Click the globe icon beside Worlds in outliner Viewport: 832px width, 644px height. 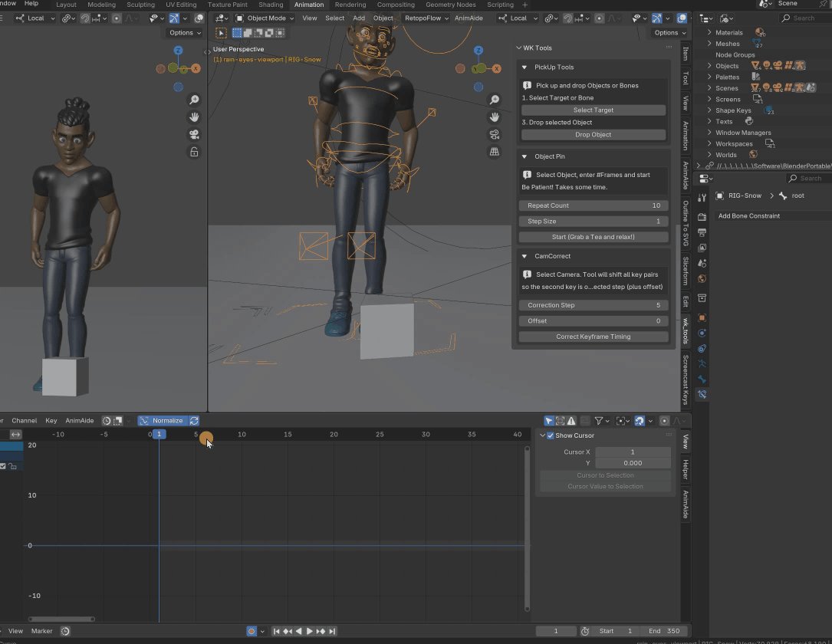tap(753, 154)
